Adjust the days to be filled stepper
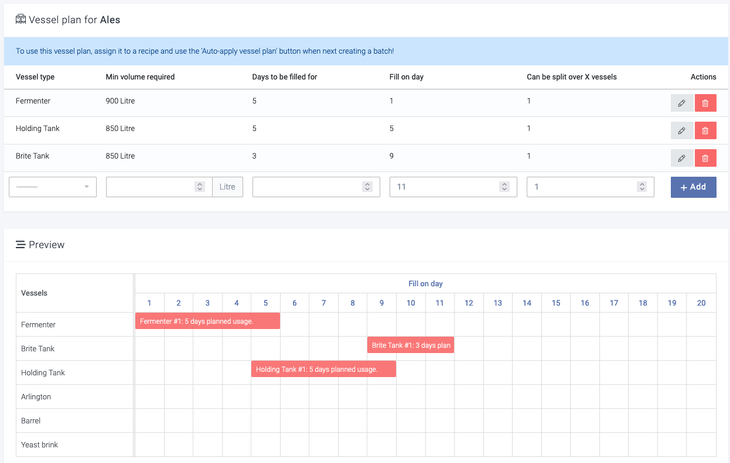 click(367, 187)
